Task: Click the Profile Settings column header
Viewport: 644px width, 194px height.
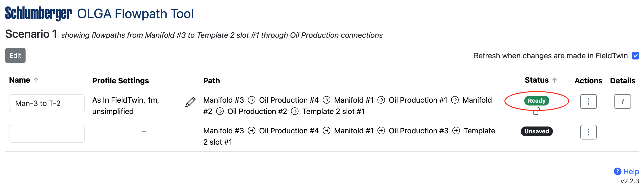Action: [x=120, y=80]
